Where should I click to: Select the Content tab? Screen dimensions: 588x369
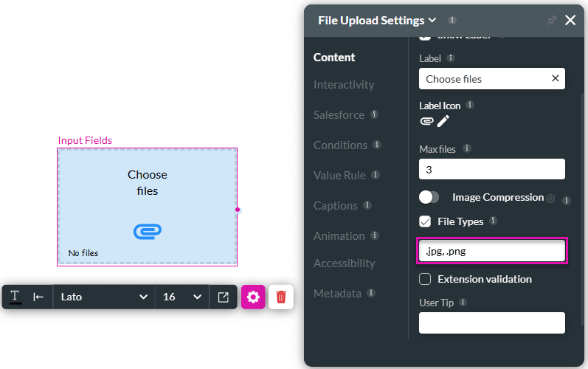click(x=334, y=58)
